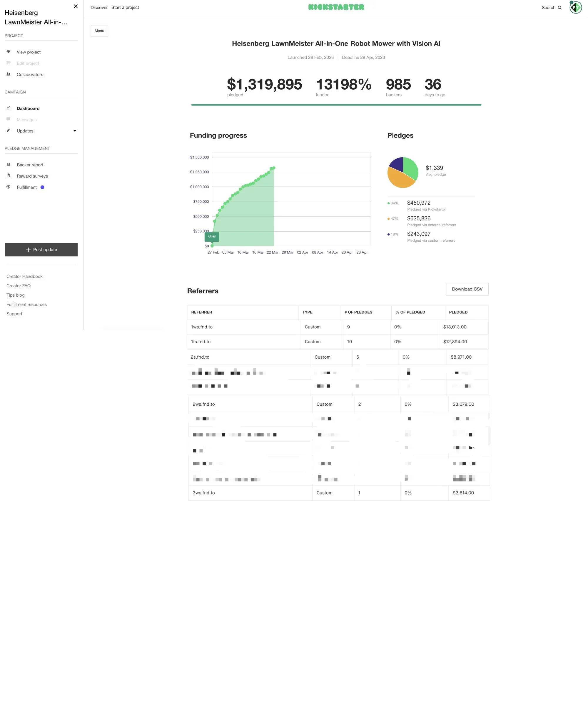Open Collaborators in sidebar
The width and height of the screenshot is (588, 722).
pyautogui.click(x=30, y=74)
